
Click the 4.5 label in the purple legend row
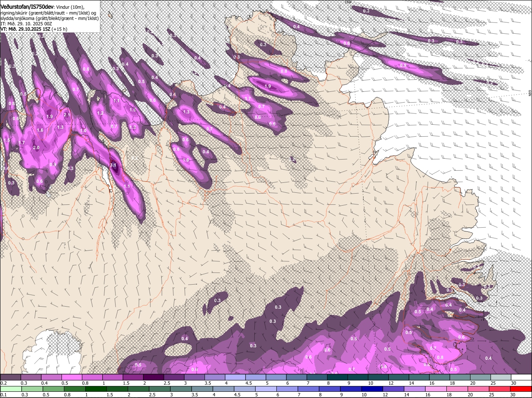[x=249, y=383]
